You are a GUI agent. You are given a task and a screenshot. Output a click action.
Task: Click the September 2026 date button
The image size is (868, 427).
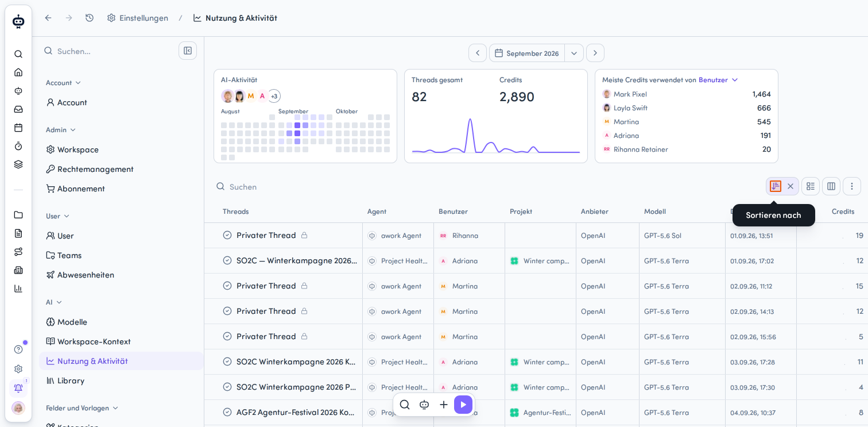[527, 53]
